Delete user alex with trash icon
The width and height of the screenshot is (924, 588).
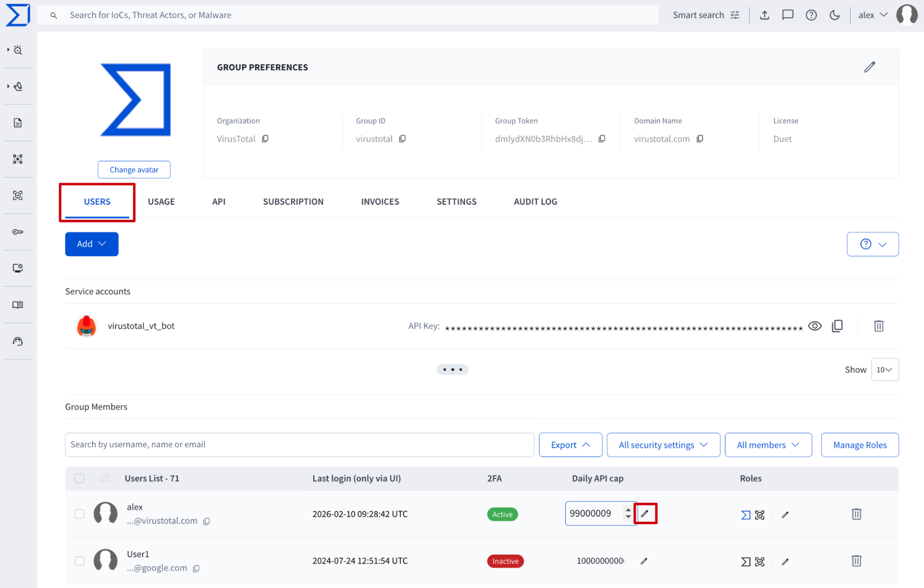pyautogui.click(x=856, y=514)
